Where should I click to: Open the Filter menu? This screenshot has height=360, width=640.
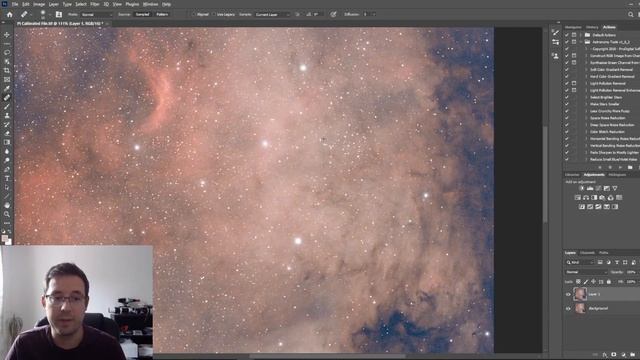[95, 4]
